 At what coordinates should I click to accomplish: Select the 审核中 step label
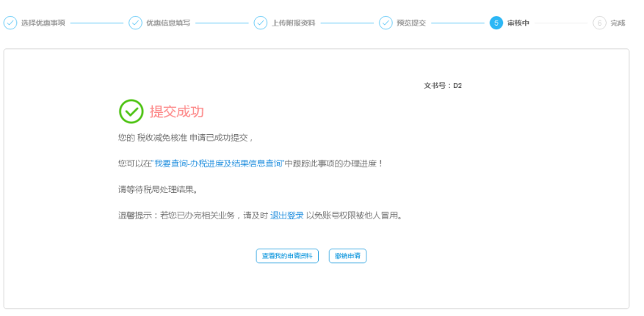pos(518,23)
